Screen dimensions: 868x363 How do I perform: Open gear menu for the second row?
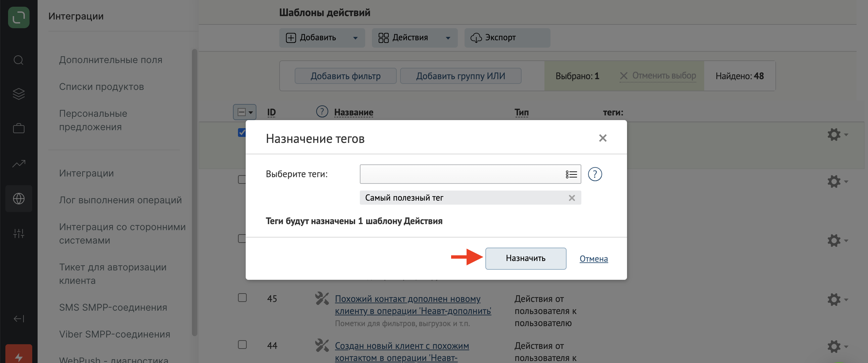point(837,182)
